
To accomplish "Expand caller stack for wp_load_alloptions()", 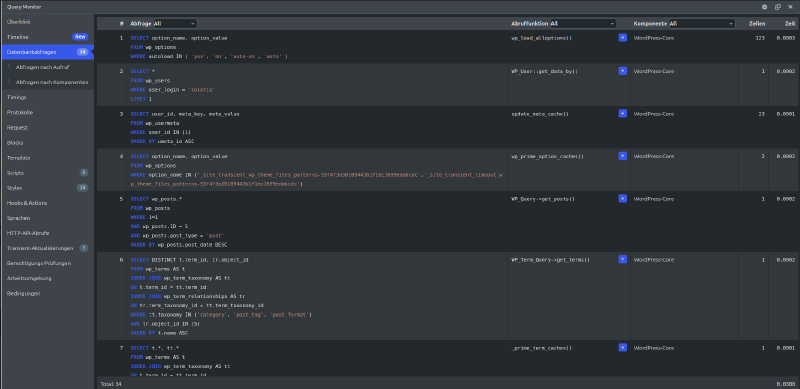I will (622, 38).
